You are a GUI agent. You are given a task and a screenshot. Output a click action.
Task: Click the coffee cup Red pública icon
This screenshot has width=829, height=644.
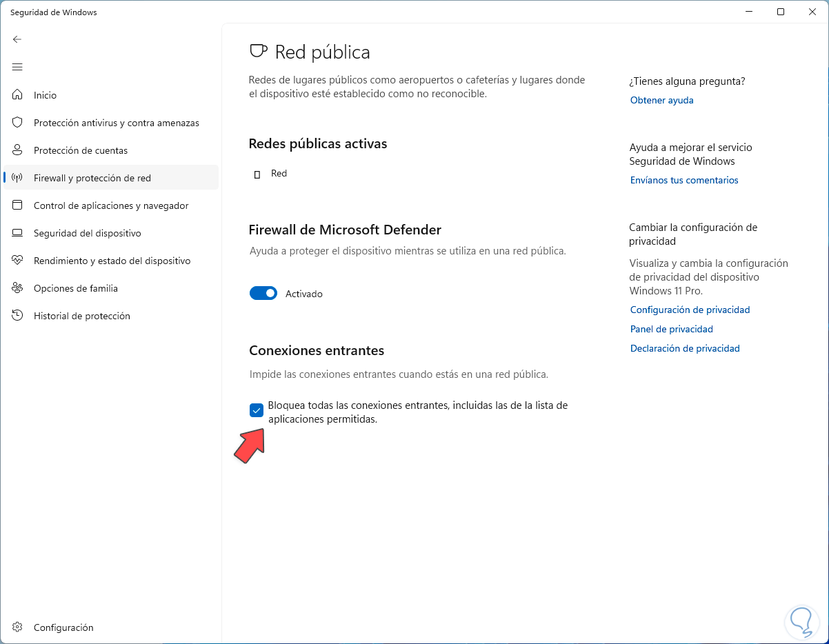(258, 52)
